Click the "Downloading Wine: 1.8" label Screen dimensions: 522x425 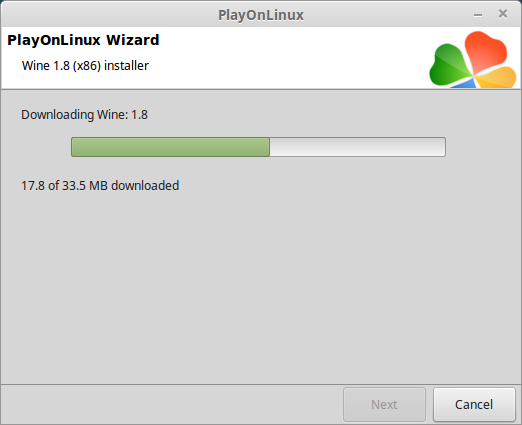pyautogui.click(x=84, y=115)
